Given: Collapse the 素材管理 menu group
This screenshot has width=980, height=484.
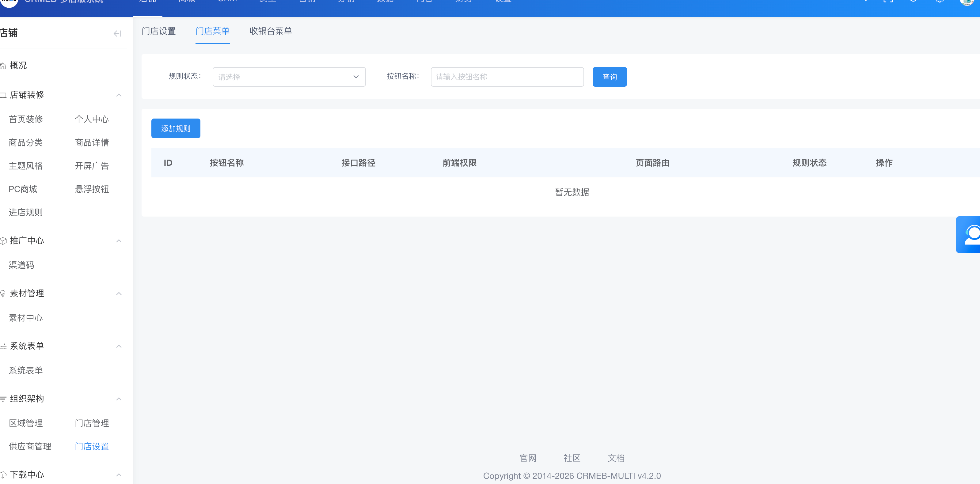Looking at the screenshot, I should point(119,293).
